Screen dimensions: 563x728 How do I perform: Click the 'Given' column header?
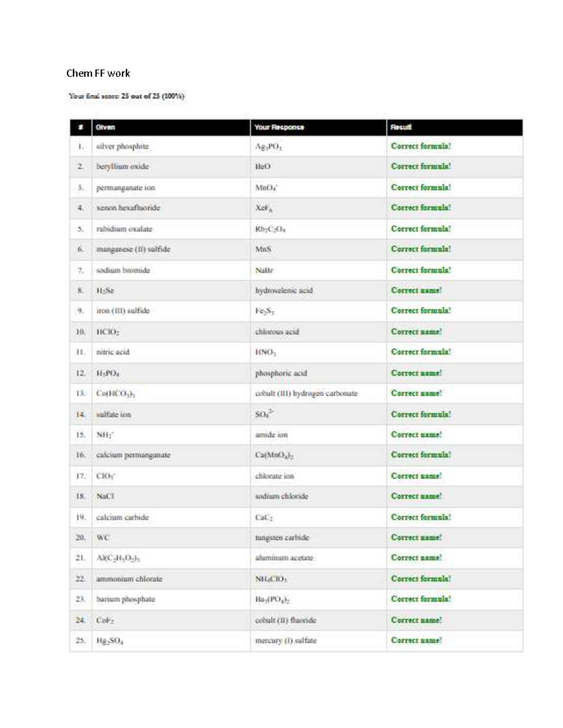[106, 127]
